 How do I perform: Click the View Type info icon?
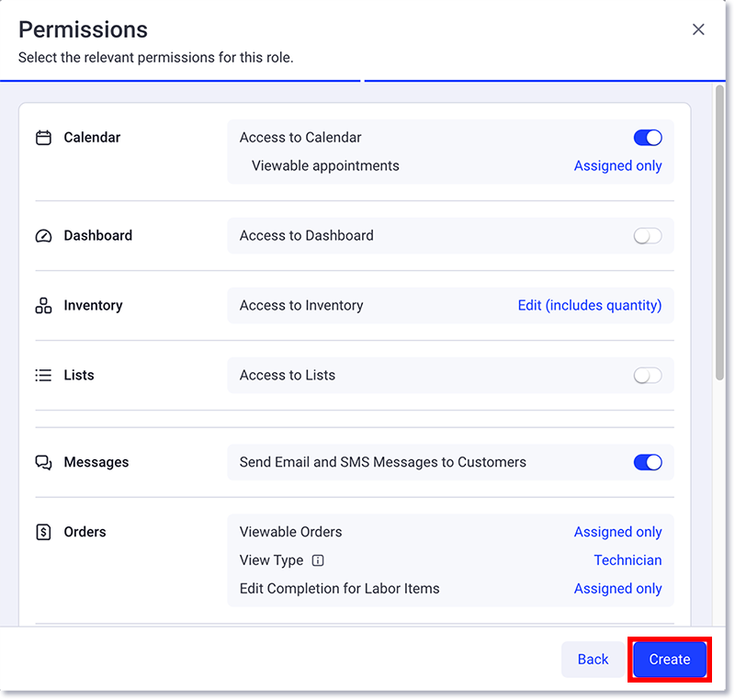[x=317, y=560]
